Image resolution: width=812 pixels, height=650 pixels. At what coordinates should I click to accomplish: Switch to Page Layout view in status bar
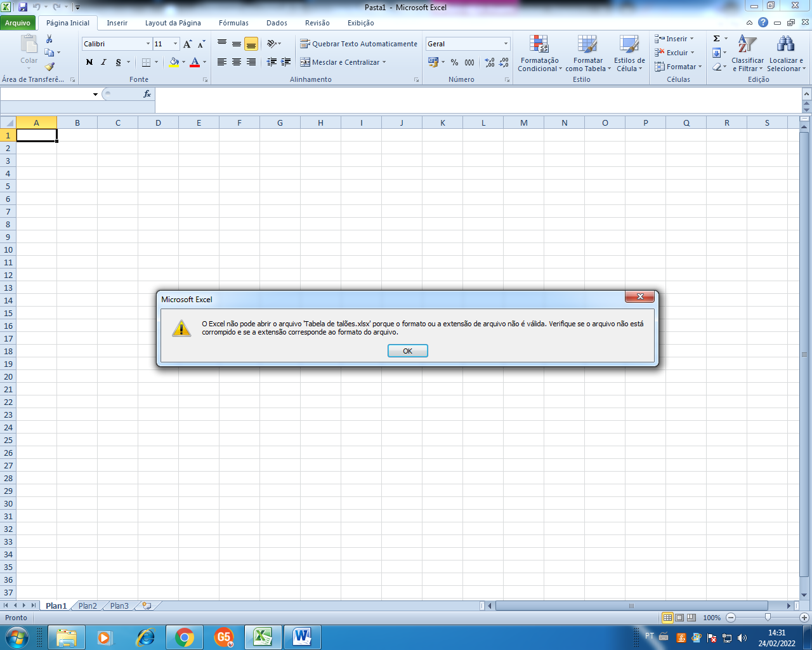coord(679,618)
